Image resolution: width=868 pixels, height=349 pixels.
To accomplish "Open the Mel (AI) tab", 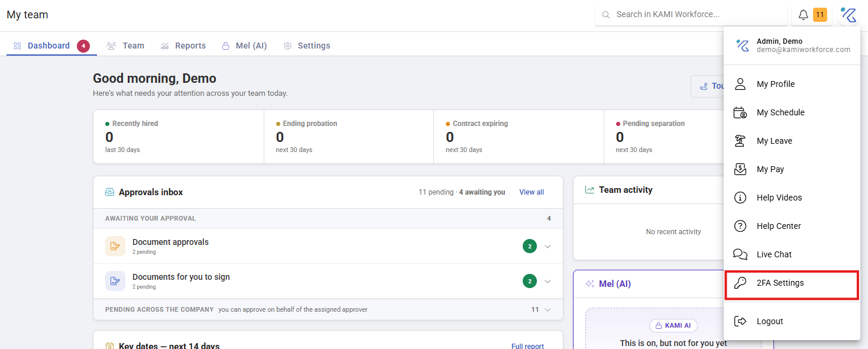I will click(244, 46).
